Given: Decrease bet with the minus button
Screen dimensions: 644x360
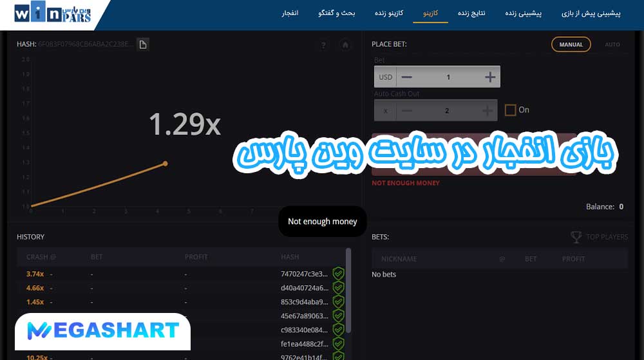Looking at the screenshot, I should coord(406,77).
